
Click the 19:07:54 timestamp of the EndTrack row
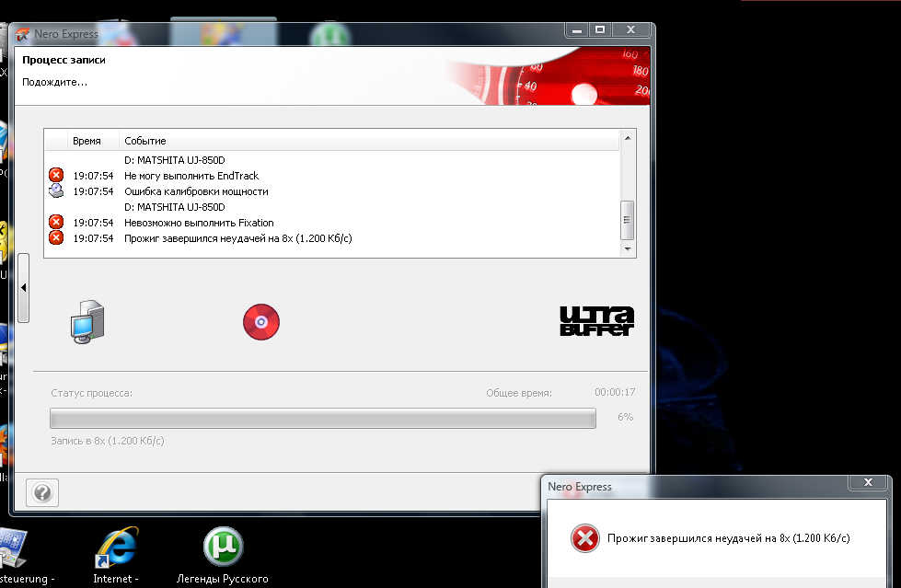[93, 176]
